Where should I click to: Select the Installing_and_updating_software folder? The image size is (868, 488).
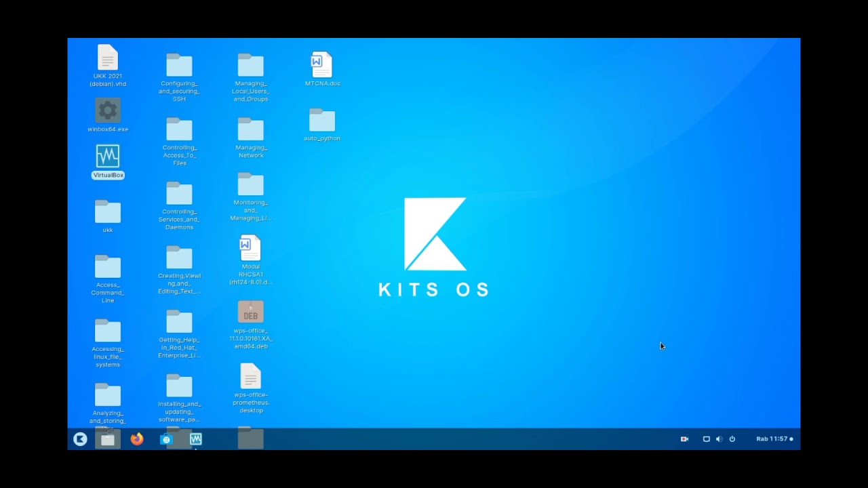tap(179, 398)
